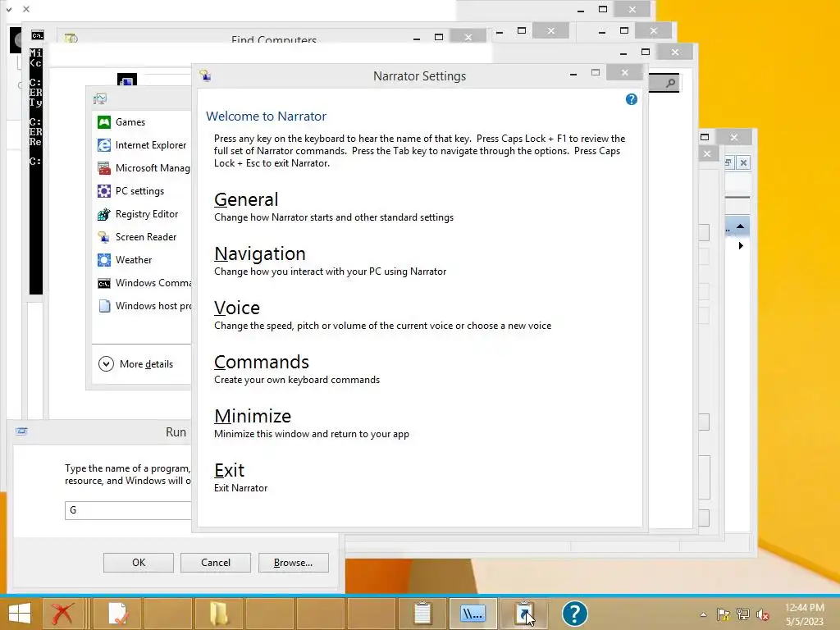Viewport: 840px width, 630px height.
Task: Show hidden tray icons arrow
Action: 703,614
